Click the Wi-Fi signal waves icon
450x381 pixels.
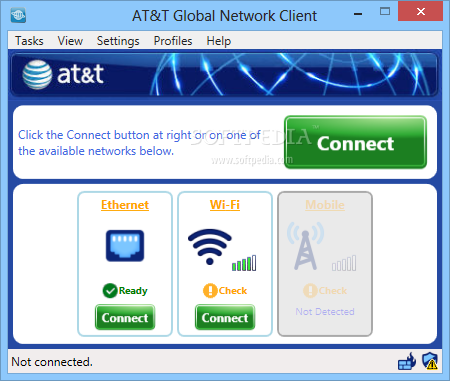pyautogui.click(x=210, y=247)
